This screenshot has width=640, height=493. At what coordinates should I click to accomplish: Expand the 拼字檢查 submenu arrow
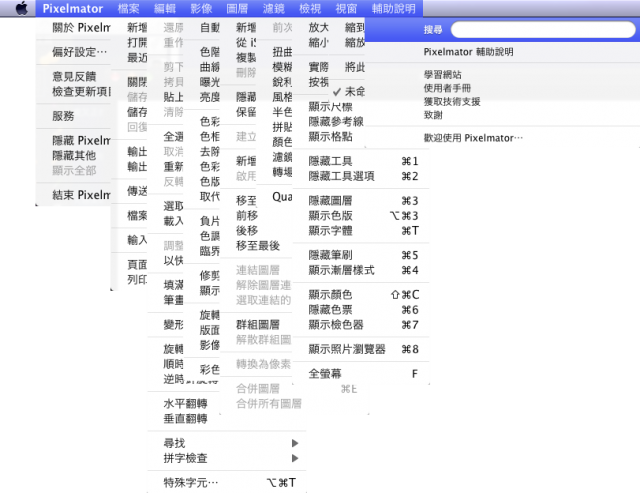pyautogui.click(x=295, y=458)
